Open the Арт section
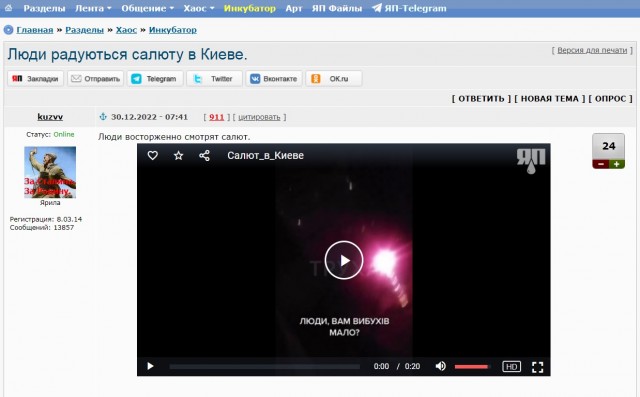The image size is (640, 397). click(x=294, y=8)
